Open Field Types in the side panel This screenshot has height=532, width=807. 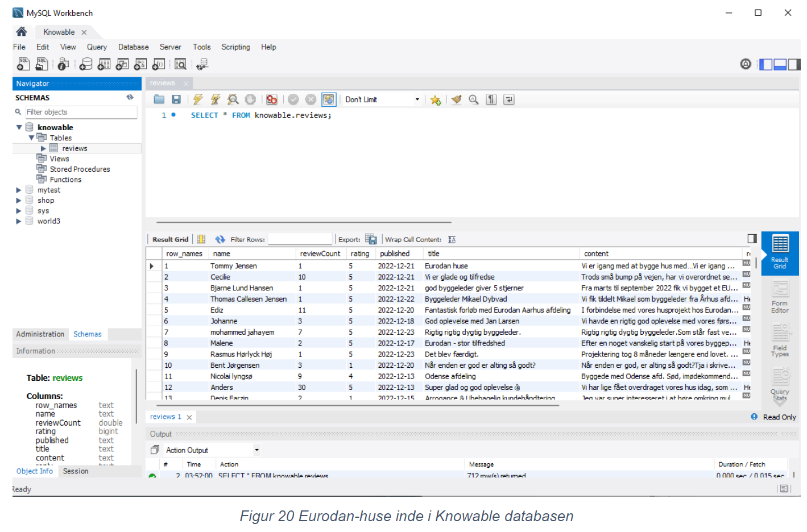(780, 340)
